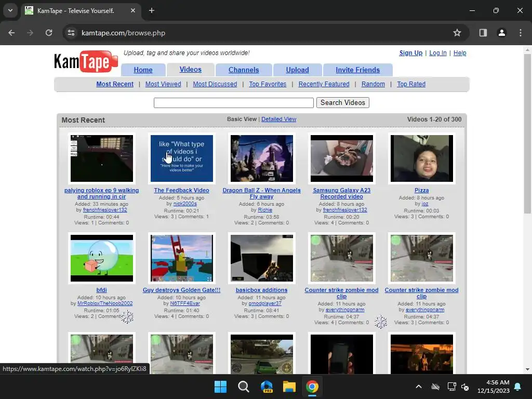Visit uploader gmodplayer37 profile
This screenshot has height=399, width=532.
point(265,303)
